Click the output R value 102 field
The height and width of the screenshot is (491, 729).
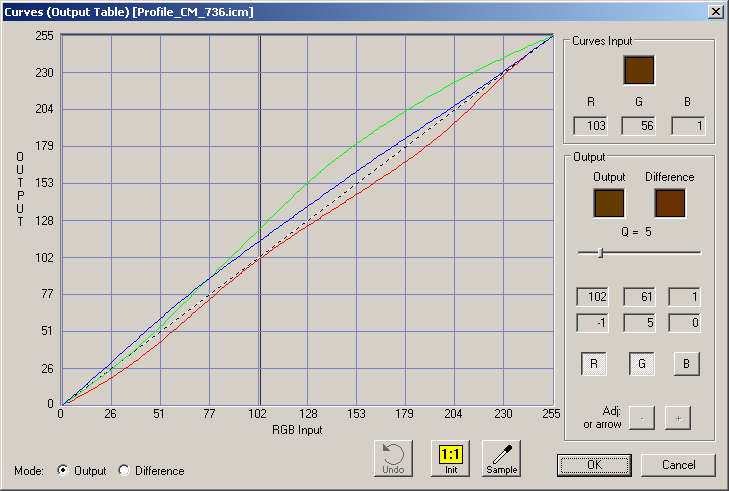[592, 297]
